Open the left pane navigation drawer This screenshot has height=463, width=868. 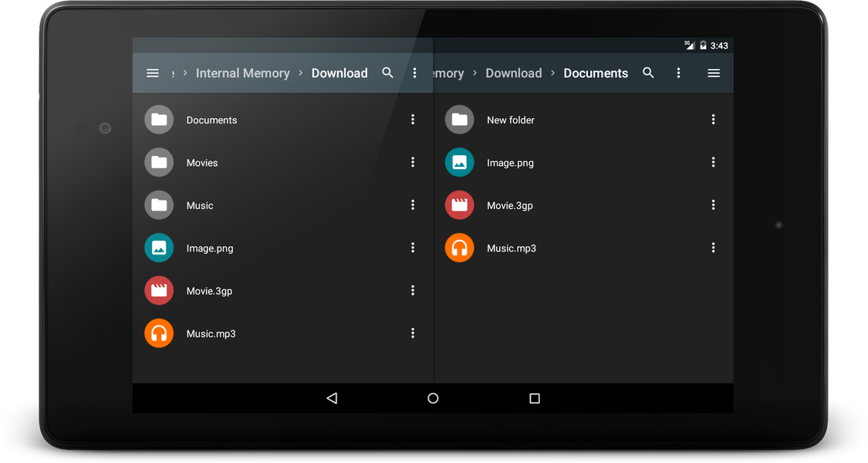[153, 73]
